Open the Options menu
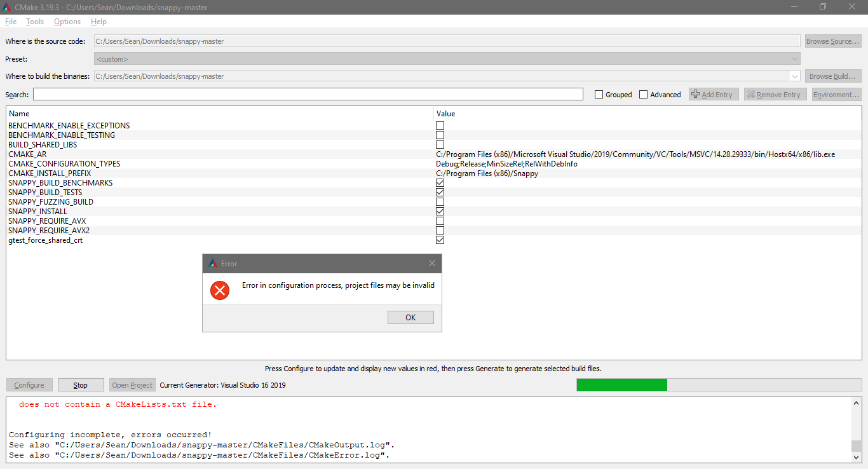The width and height of the screenshot is (868, 469). click(67, 21)
